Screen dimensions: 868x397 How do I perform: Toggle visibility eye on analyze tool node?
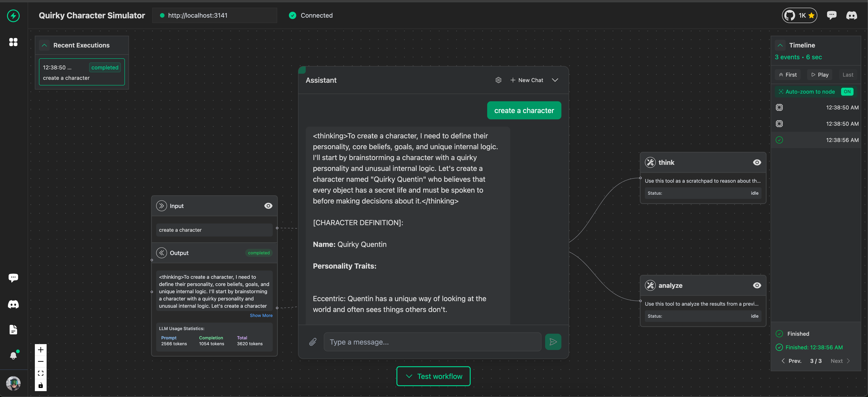[757, 285]
